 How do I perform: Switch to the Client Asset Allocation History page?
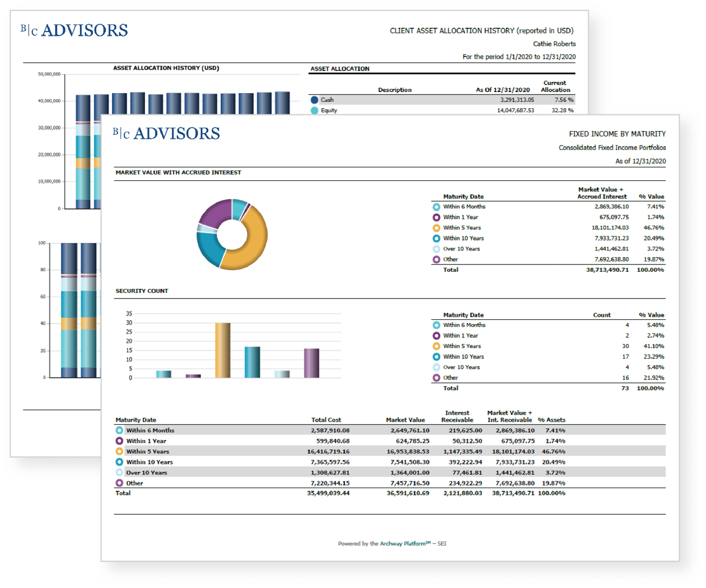(481, 31)
